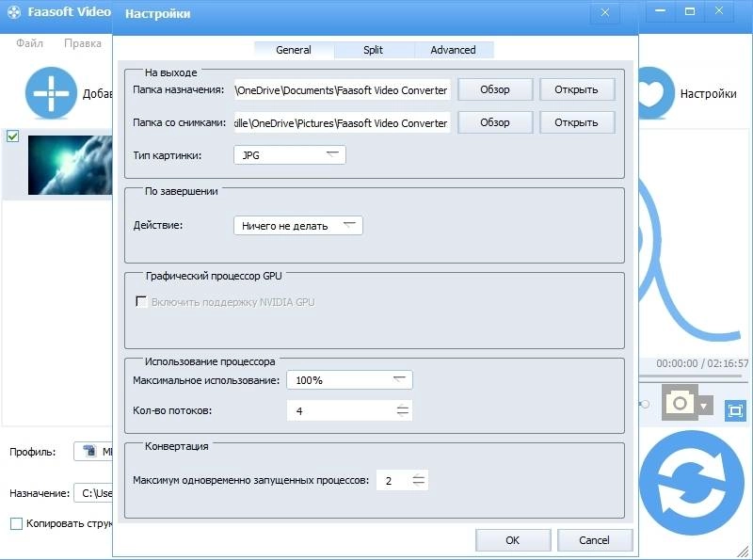Click Обзор for Папка назначения

point(495,89)
